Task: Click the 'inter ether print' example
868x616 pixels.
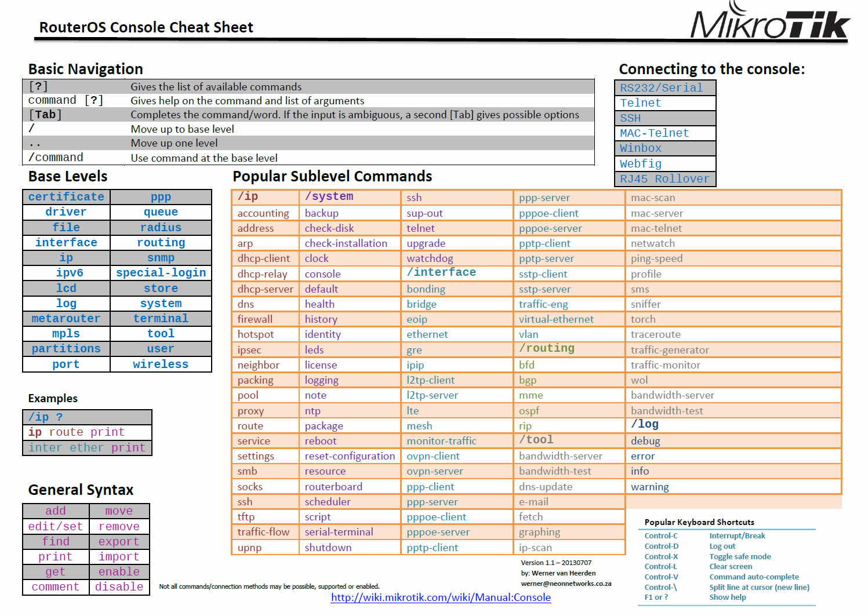Action: [x=87, y=448]
